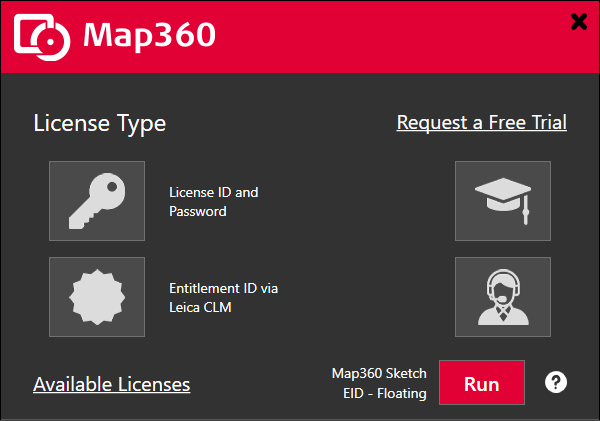Click the Run button

[482, 382]
